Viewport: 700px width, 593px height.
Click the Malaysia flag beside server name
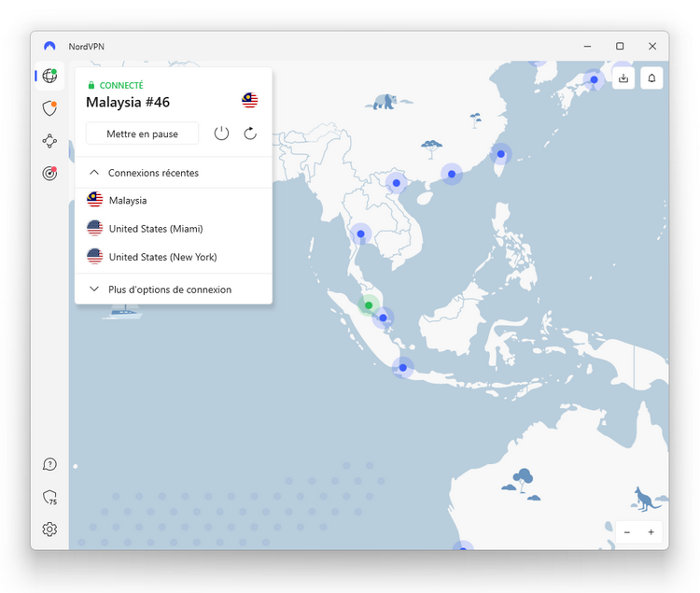pyautogui.click(x=250, y=100)
